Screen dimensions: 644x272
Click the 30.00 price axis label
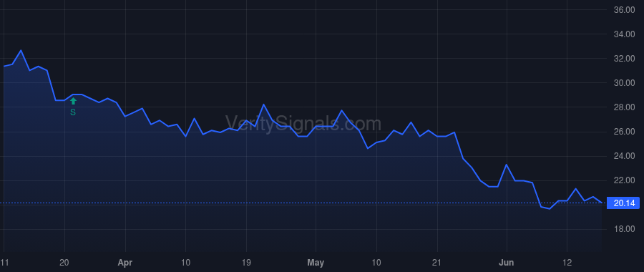pyautogui.click(x=624, y=83)
